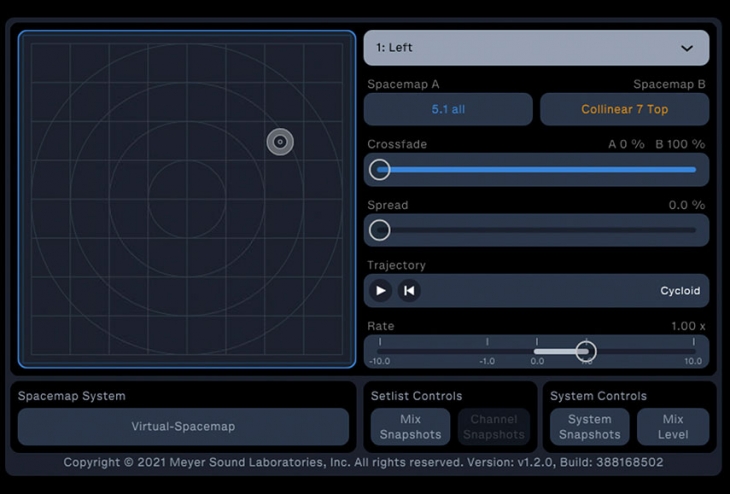
Task: Click the Virtual-Spacemap system button
Action: point(183,426)
